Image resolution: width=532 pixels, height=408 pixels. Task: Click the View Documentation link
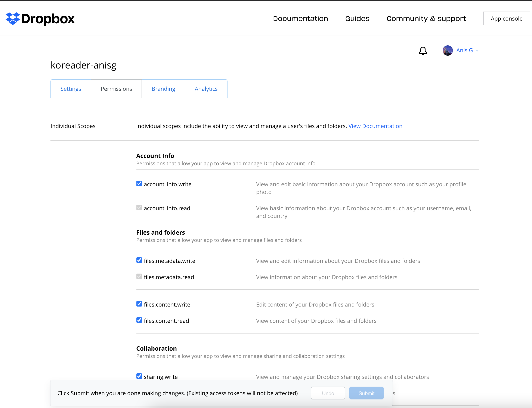(375, 126)
